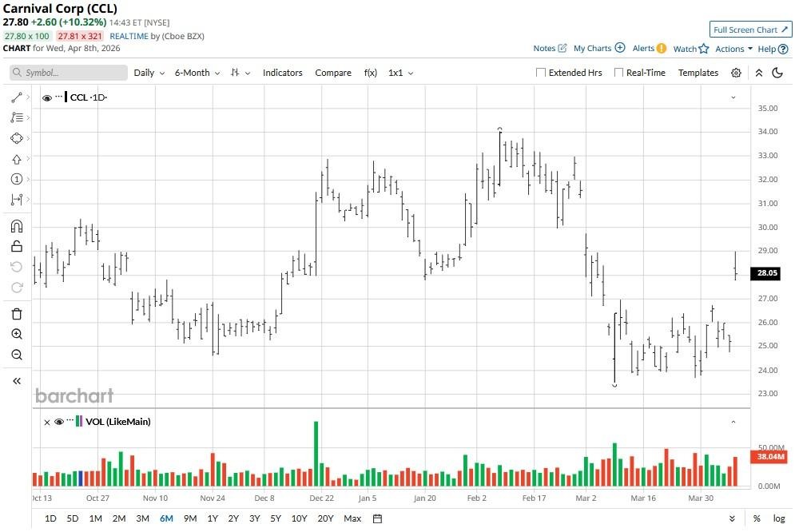This screenshot has width=795, height=532.
Task: Add CCL to Watch list
Action: (x=691, y=49)
